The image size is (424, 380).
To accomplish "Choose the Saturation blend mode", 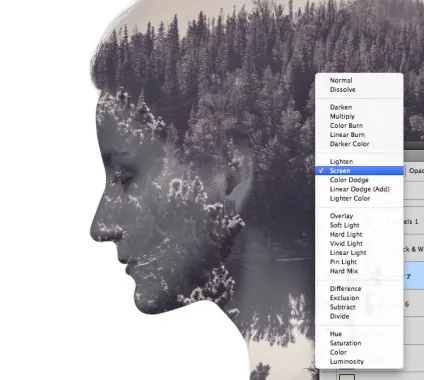I will 359,343.
